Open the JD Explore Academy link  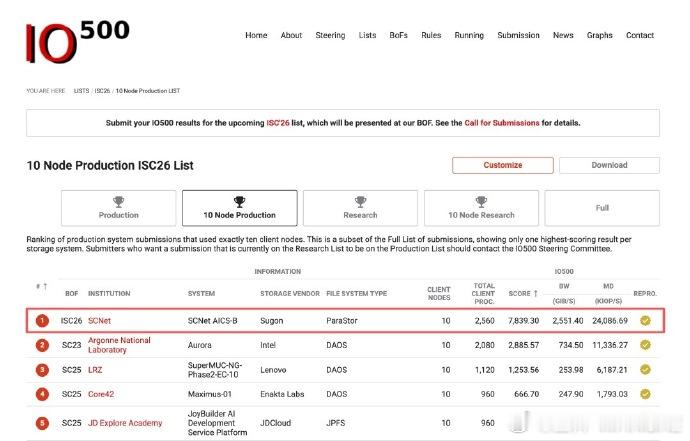tap(125, 423)
